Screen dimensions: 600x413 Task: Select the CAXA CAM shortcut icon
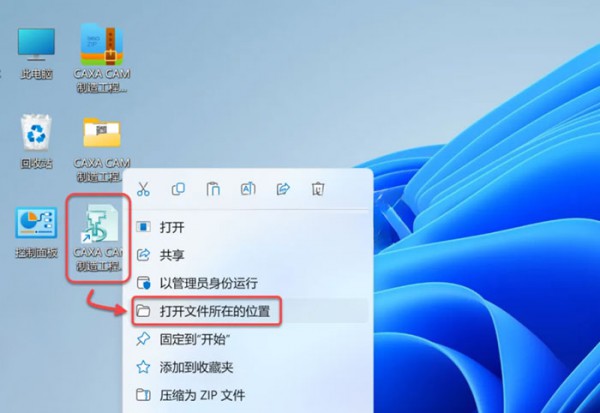99,238
